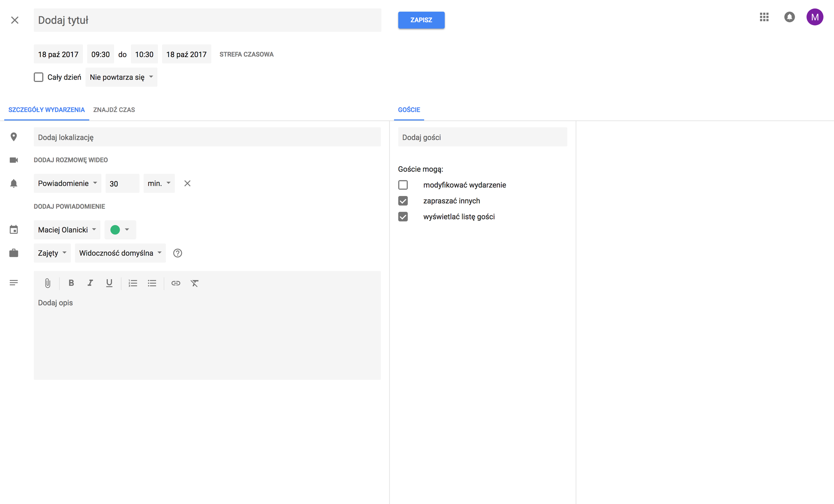Apply italic formatting in description toolbar
Viewport: 834px width, 504px height.
click(x=90, y=283)
